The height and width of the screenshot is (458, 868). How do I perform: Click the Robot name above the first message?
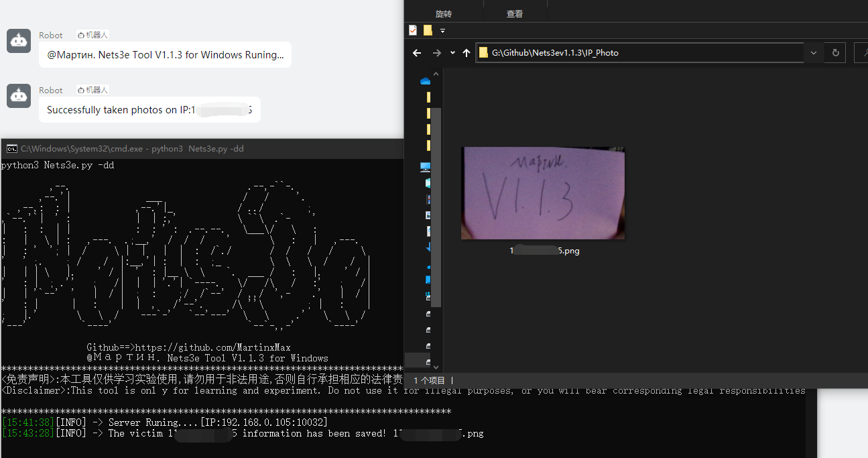point(51,35)
